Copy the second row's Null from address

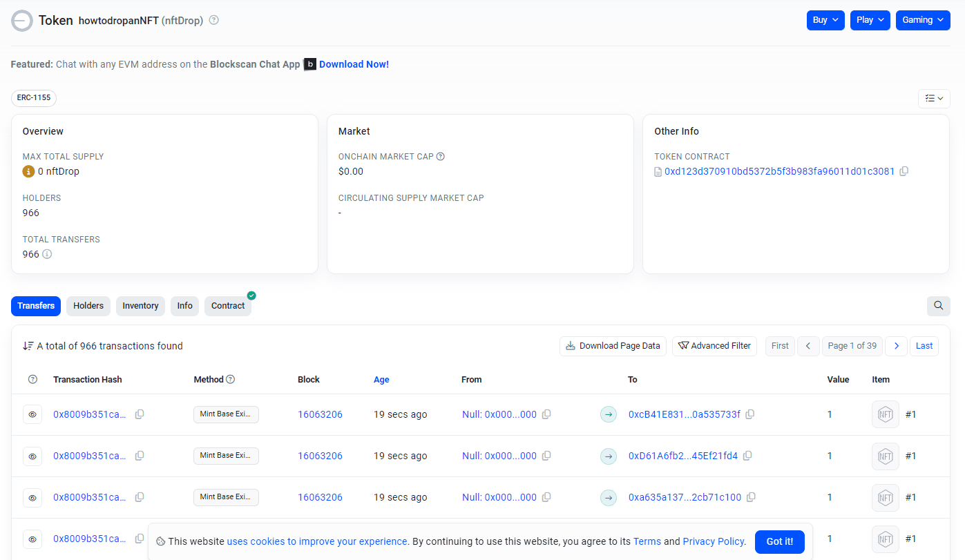(x=546, y=456)
